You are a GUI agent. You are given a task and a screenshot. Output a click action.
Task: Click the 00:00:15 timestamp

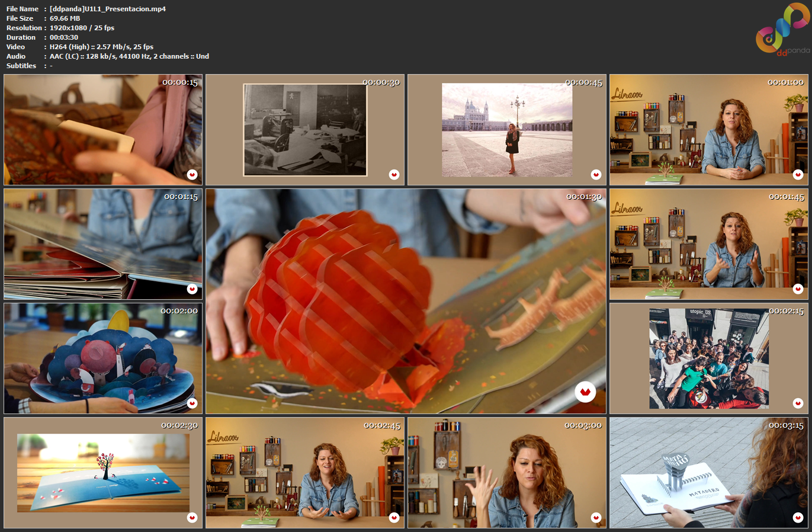click(x=180, y=82)
